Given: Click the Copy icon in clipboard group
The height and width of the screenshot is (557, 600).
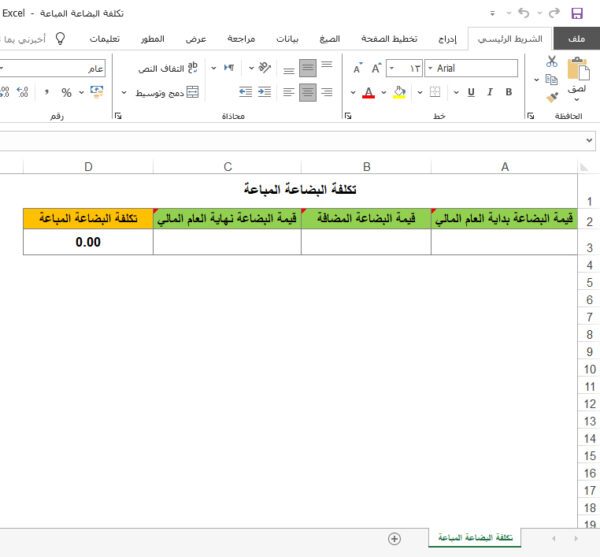Looking at the screenshot, I should point(551,80).
